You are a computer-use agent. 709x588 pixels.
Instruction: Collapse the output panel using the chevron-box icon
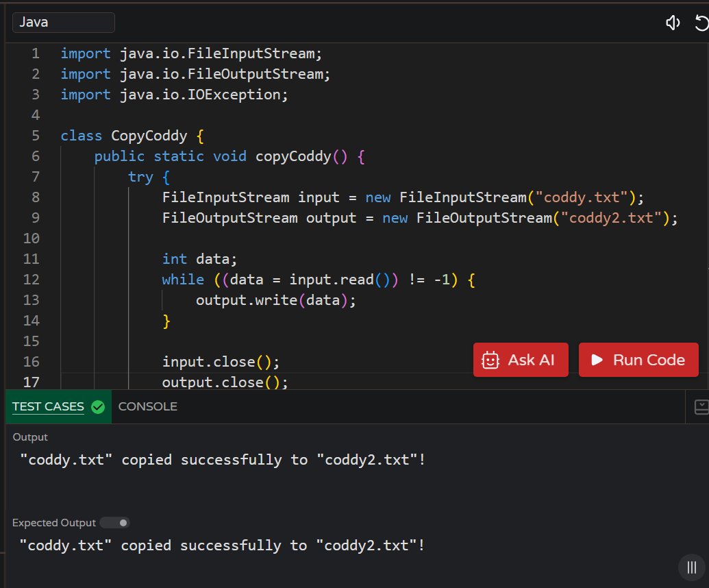pos(701,406)
